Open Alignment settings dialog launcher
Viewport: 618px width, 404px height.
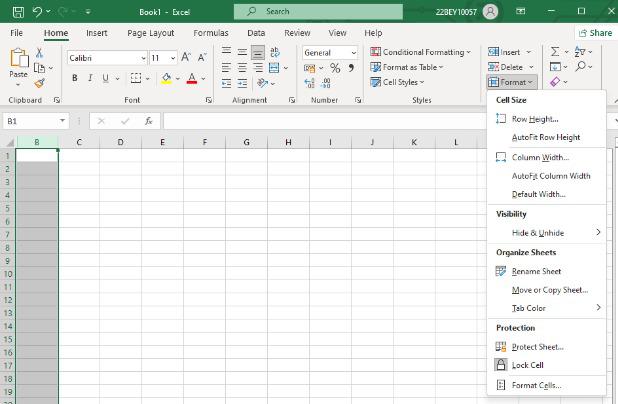click(x=292, y=100)
